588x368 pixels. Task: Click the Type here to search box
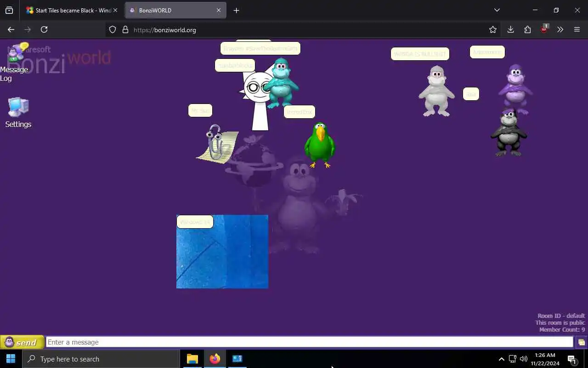point(101,359)
